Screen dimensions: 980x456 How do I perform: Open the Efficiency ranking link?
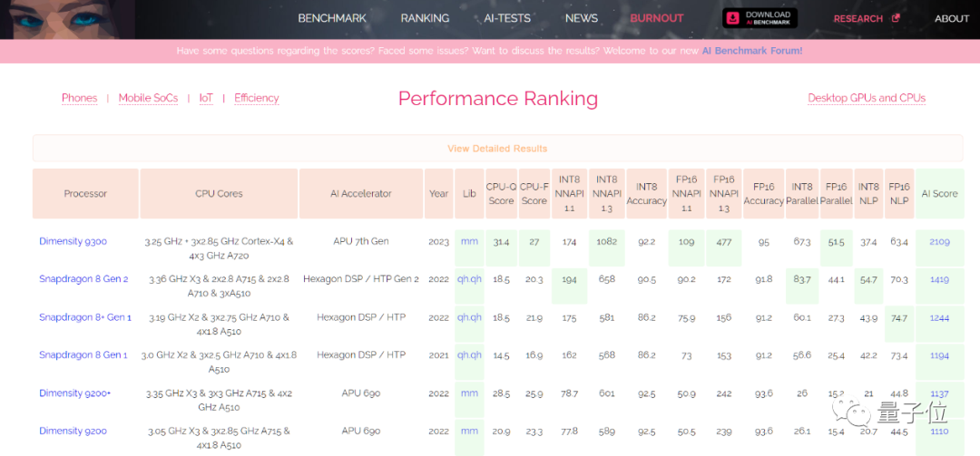[x=256, y=98]
